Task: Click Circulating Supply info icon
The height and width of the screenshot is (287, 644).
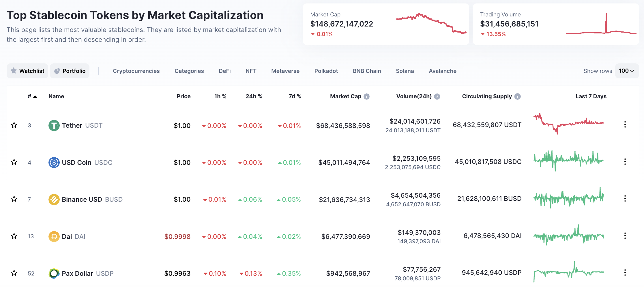Action: coord(518,97)
